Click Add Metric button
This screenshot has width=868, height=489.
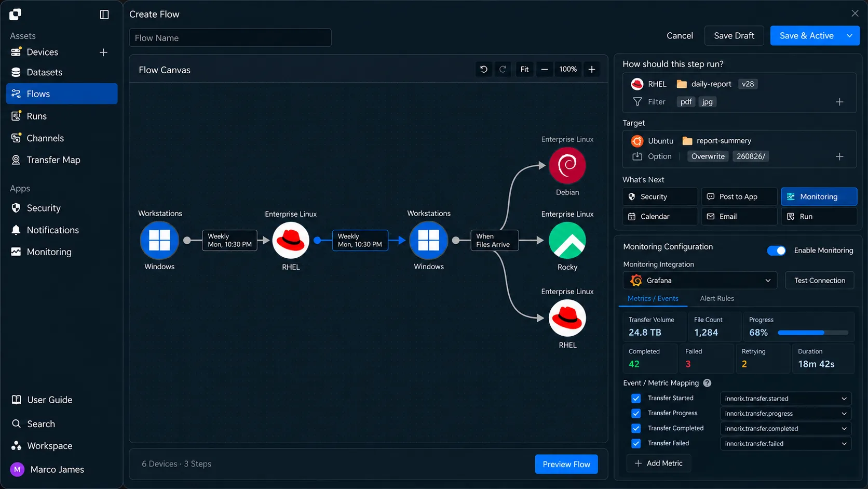(x=659, y=464)
